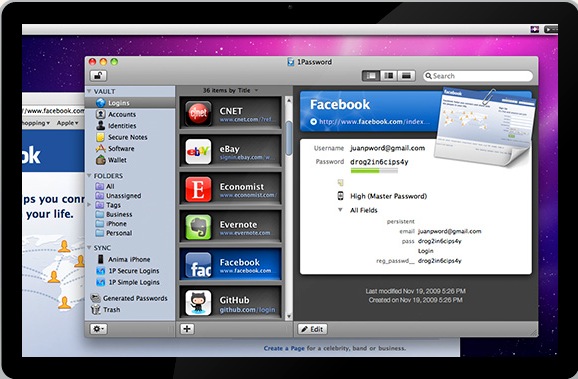Click the Search field

478,76
